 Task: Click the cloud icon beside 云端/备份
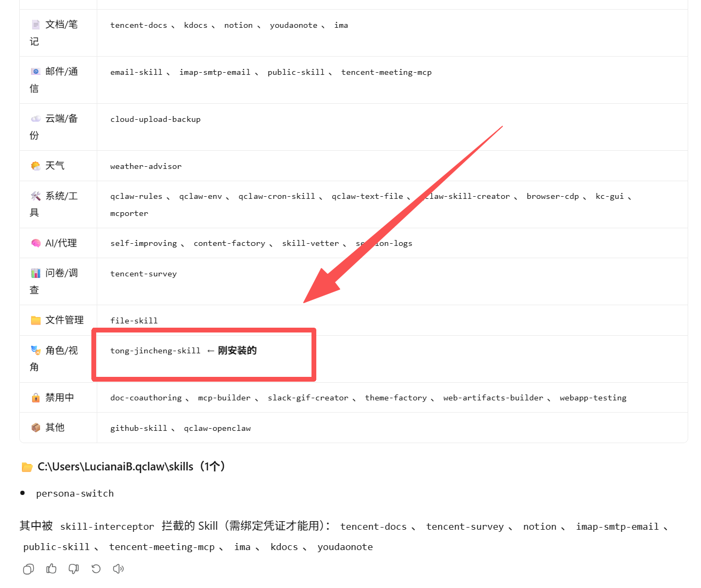point(36,119)
